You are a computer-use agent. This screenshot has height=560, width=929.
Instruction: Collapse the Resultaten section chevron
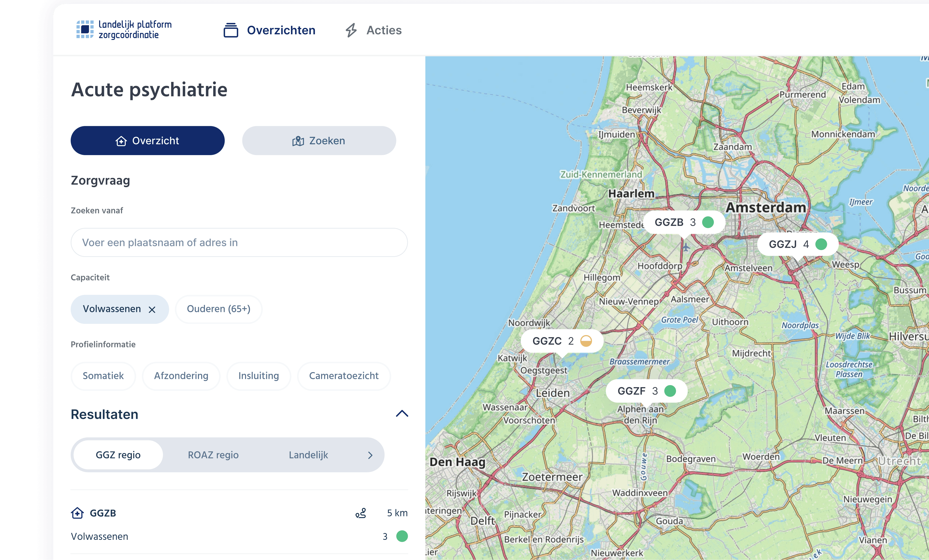point(402,414)
